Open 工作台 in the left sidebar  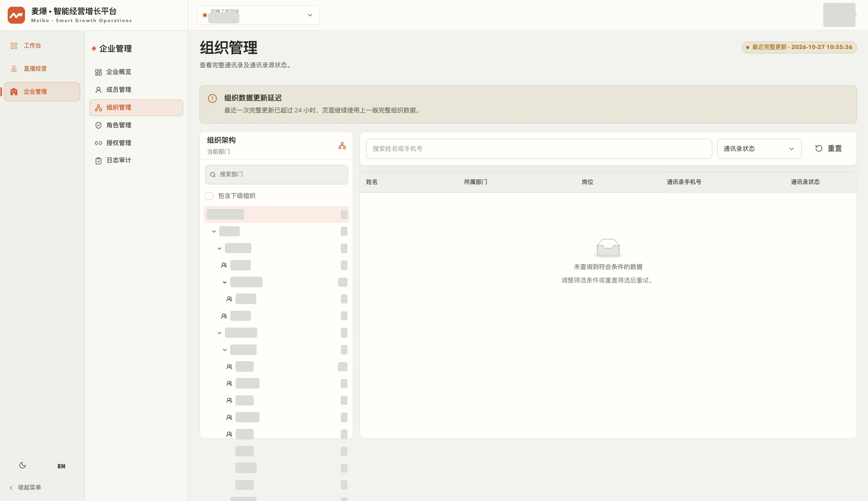42,46
